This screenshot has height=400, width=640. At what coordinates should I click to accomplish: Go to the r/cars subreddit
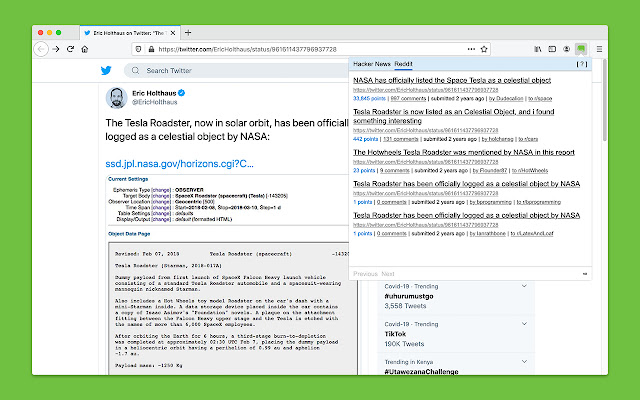click(528, 139)
